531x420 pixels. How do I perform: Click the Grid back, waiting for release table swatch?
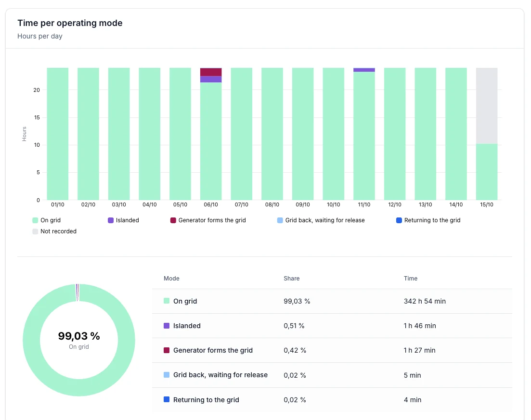[167, 375]
